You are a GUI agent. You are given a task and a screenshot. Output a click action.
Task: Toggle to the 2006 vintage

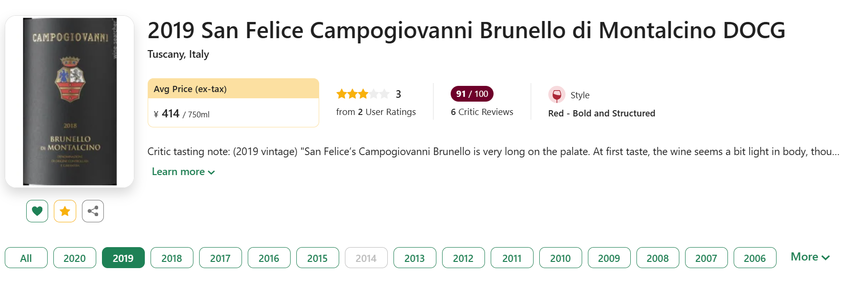point(755,258)
